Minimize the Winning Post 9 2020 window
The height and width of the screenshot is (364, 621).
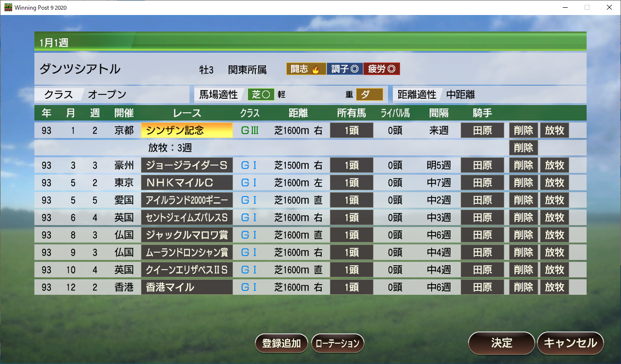(565, 7)
